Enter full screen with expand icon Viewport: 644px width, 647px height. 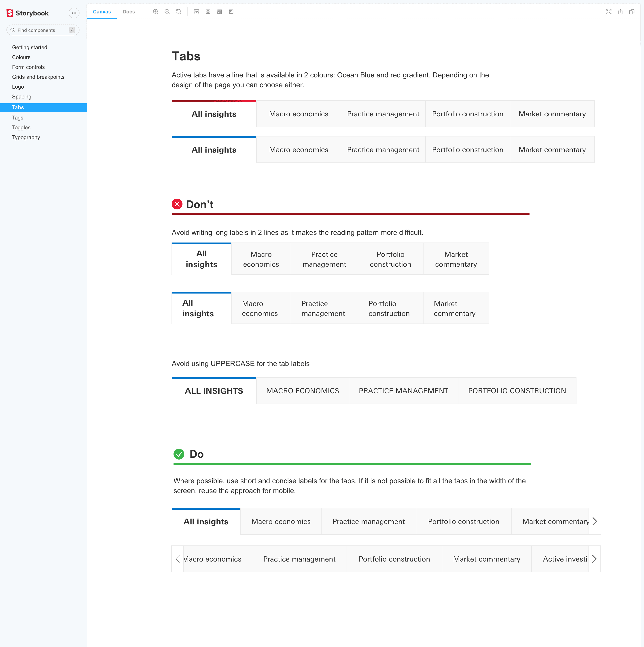[608, 12]
